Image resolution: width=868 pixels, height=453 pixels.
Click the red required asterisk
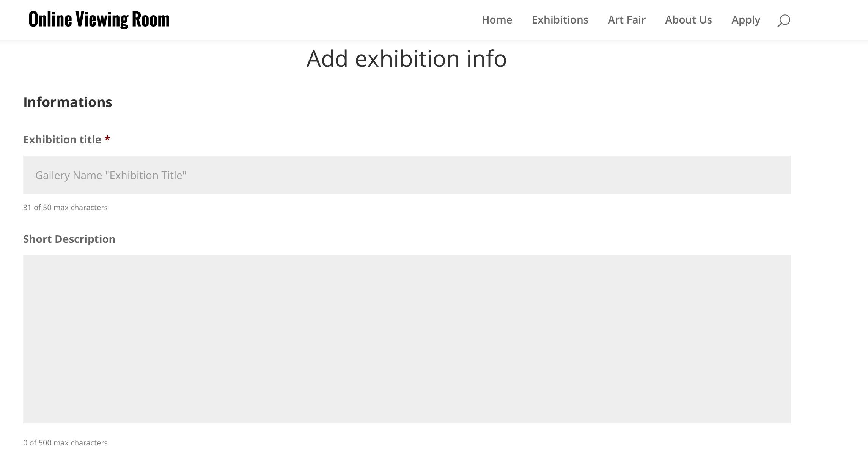click(x=107, y=138)
